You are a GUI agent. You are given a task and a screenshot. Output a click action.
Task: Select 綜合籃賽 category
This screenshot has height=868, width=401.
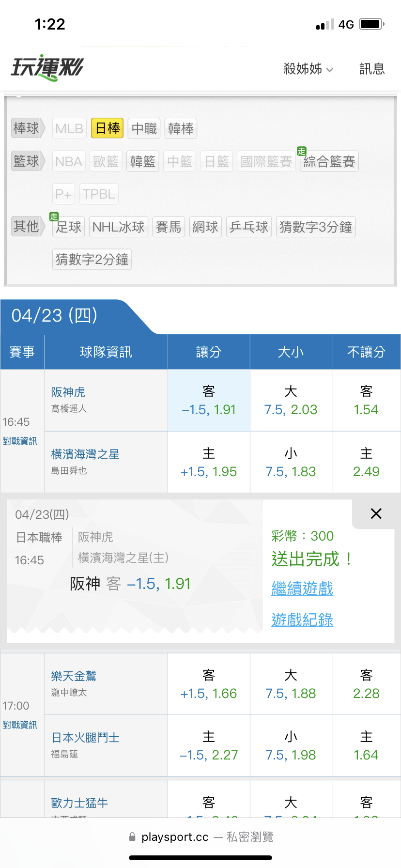click(329, 161)
